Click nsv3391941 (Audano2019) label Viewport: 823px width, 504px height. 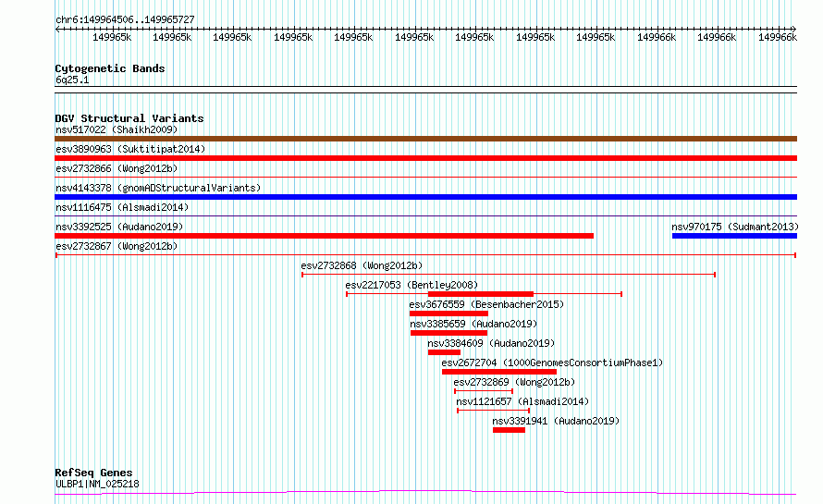click(556, 421)
